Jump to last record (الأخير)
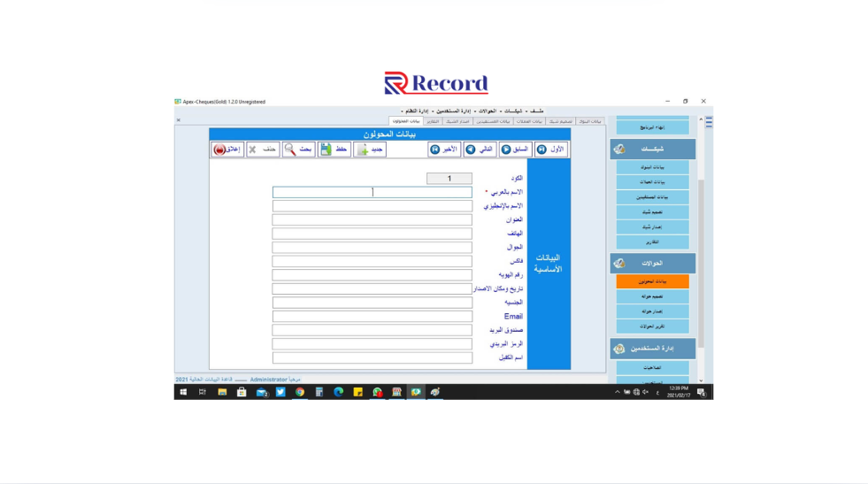This screenshot has height=484, width=868. [444, 150]
